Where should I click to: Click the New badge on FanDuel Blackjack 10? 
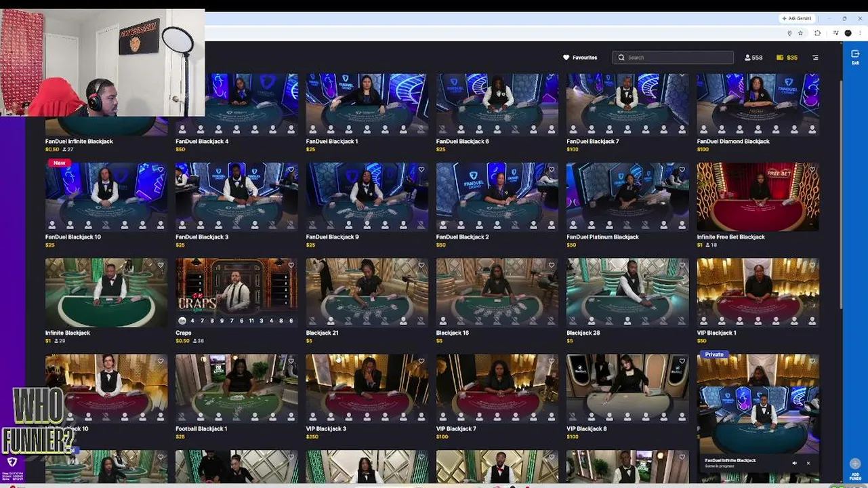click(60, 163)
